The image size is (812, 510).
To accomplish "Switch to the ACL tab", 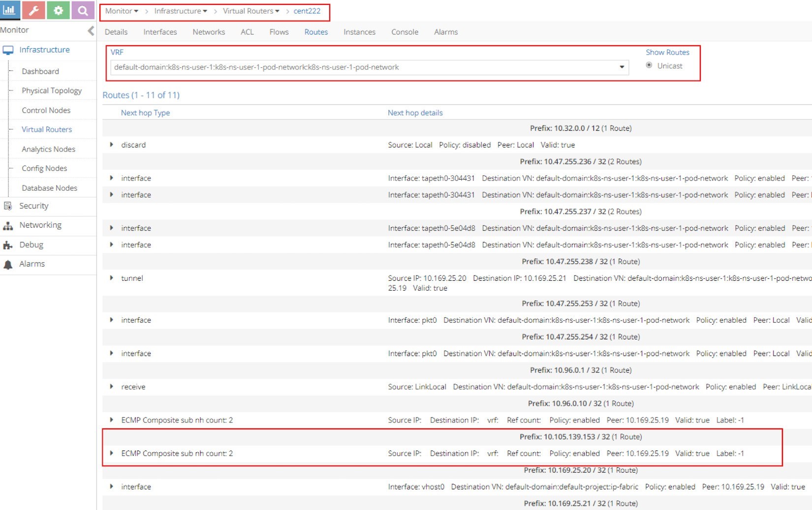I will (247, 32).
